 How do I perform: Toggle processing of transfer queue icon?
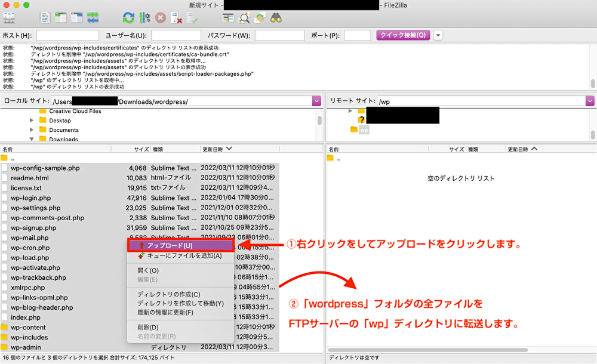144,18
